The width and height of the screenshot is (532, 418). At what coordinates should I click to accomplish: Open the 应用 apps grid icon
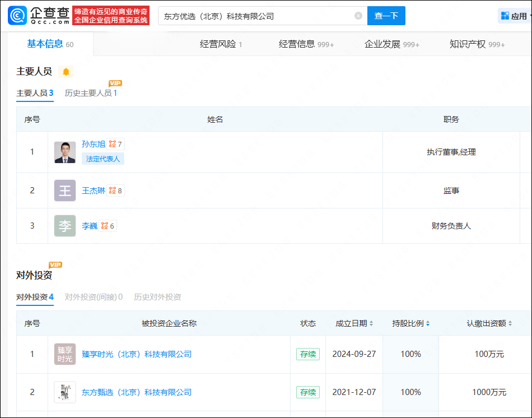tap(505, 16)
